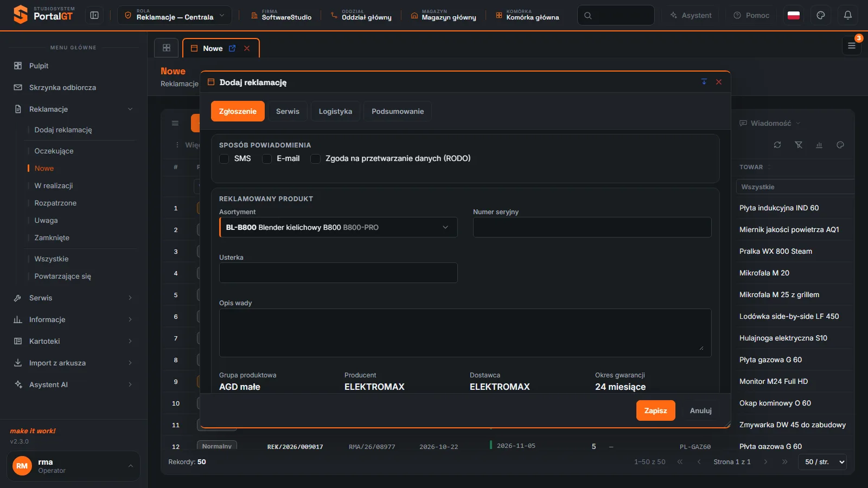This screenshot has height=488, width=868.
Task: Open the role selector Reklamacje — Centrala
Action: (x=175, y=15)
